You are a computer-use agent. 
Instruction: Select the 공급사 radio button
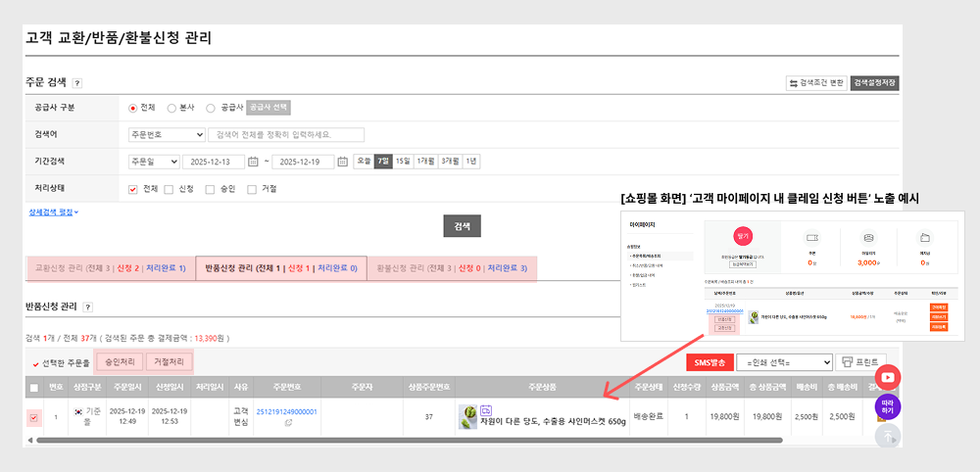(210, 108)
